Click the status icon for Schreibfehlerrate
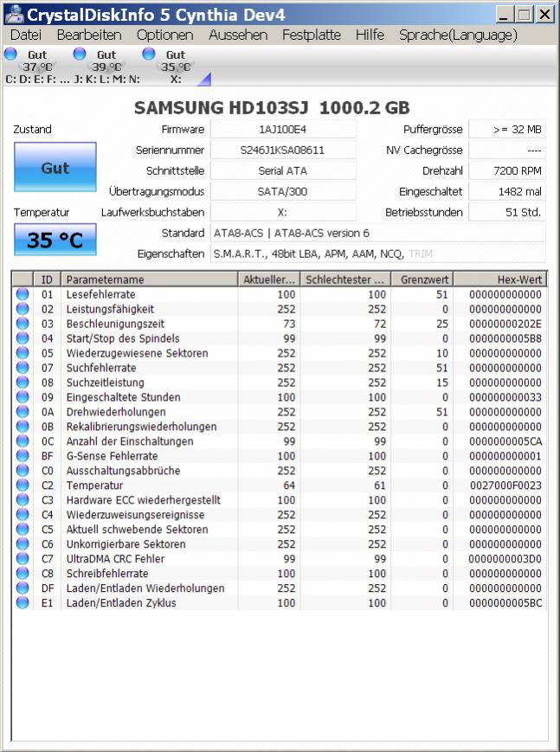 coord(23,573)
